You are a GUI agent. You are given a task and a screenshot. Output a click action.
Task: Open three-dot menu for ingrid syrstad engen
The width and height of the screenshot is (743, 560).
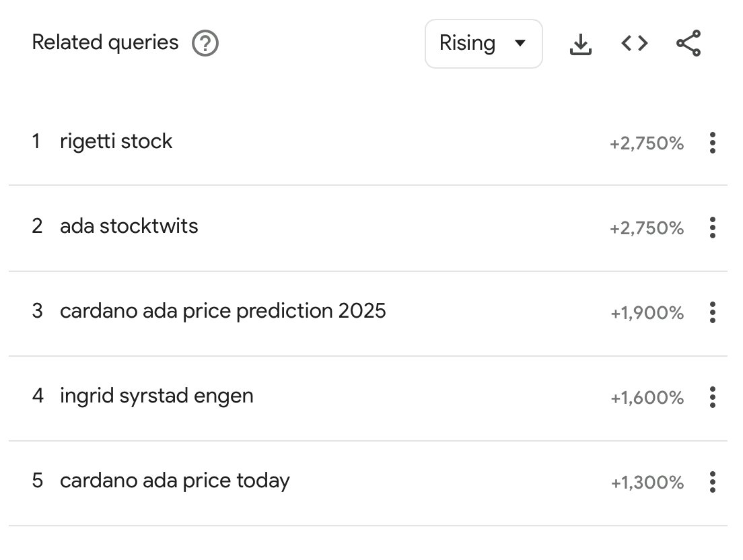click(x=712, y=397)
